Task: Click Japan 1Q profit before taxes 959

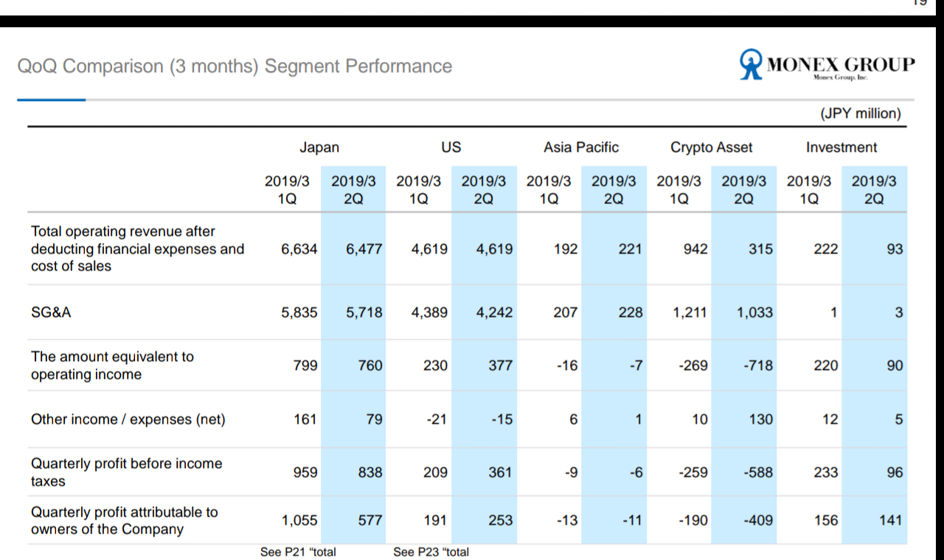Action: (305, 472)
